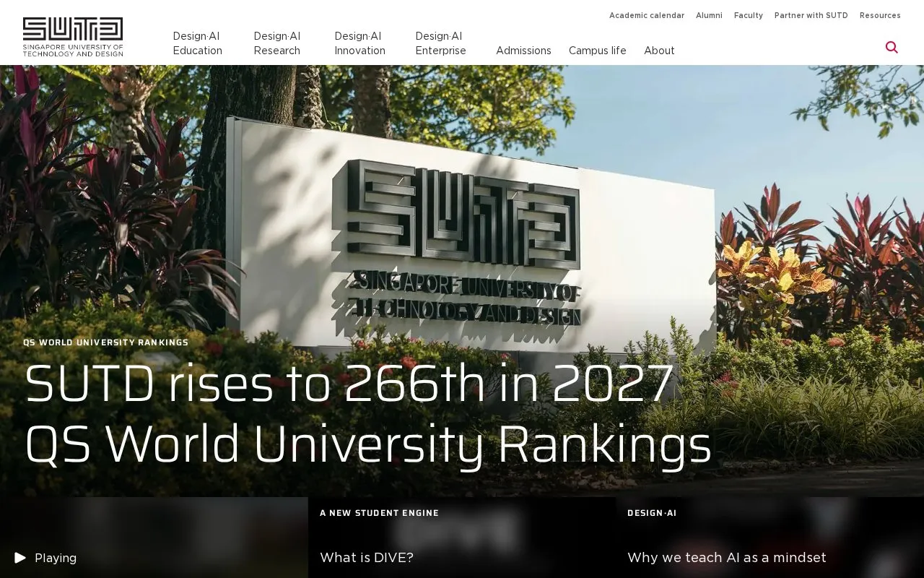This screenshot has width=924, height=578.
Task: Open Design·AI Innovation menu
Action: point(360,43)
